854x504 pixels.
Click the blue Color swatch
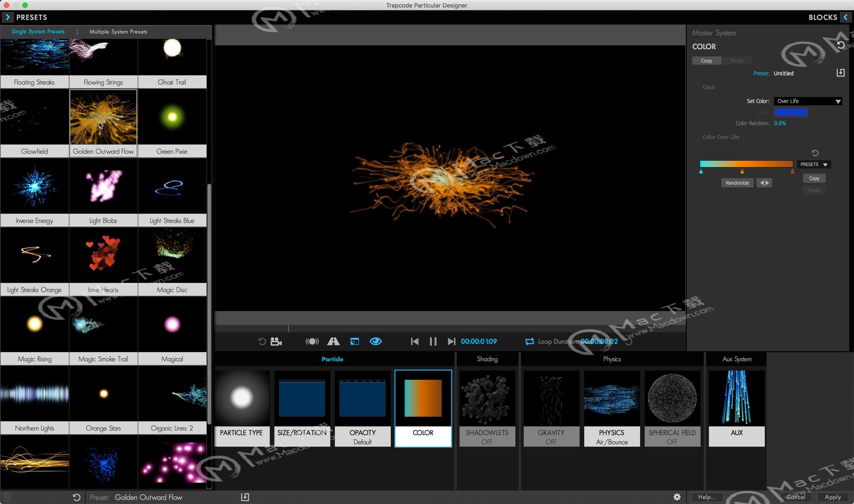pos(791,112)
